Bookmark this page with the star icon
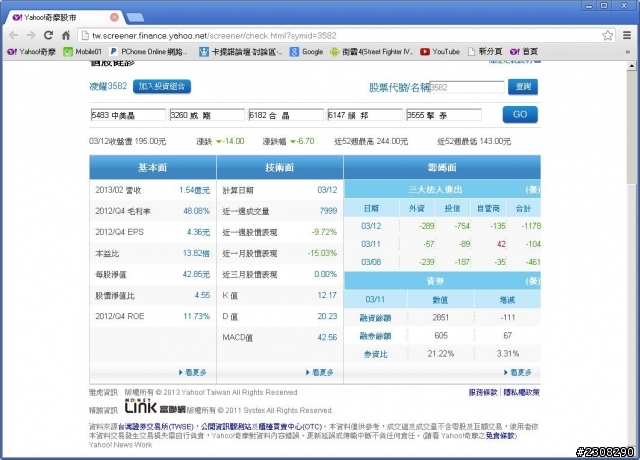Screen dimensions: 640x460 (x=607, y=35)
